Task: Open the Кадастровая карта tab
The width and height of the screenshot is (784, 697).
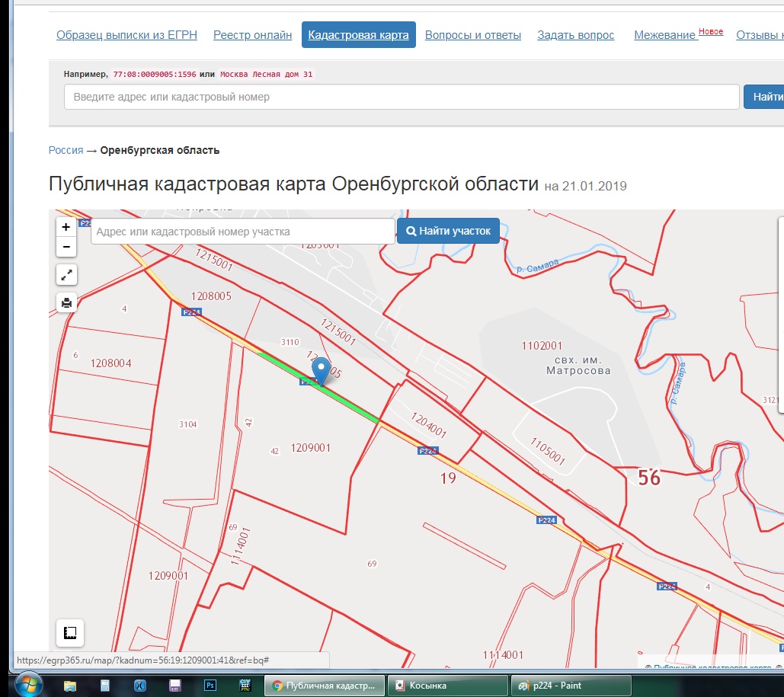Action: coord(358,35)
